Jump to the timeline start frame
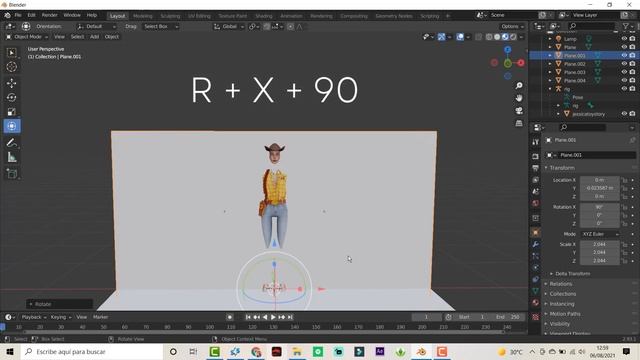Viewport: 640px width, 360px height. click(x=248, y=317)
